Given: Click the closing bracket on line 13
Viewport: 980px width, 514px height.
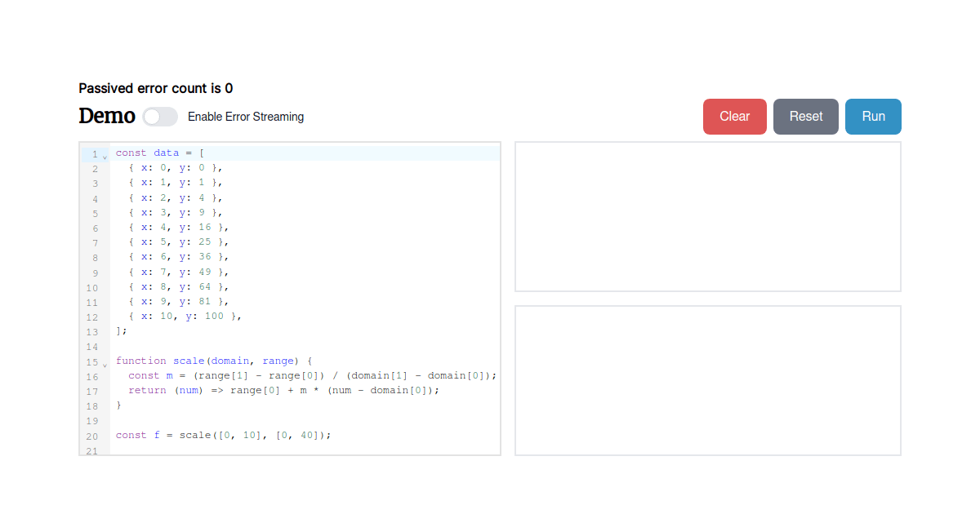Looking at the screenshot, I should coord(120,330).
